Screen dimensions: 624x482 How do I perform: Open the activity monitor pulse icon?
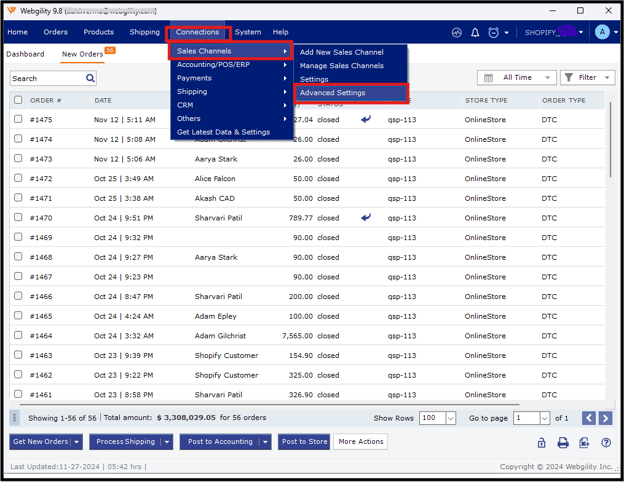[456, 33]
